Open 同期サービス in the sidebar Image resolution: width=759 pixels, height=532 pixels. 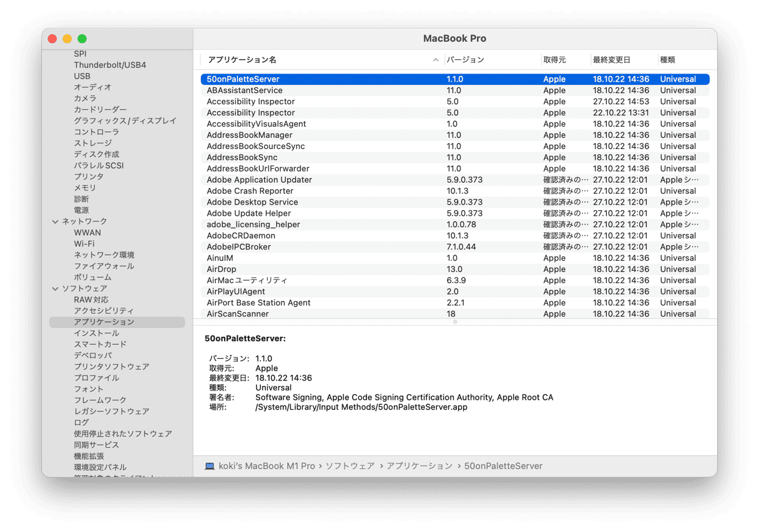click(96, 446)
